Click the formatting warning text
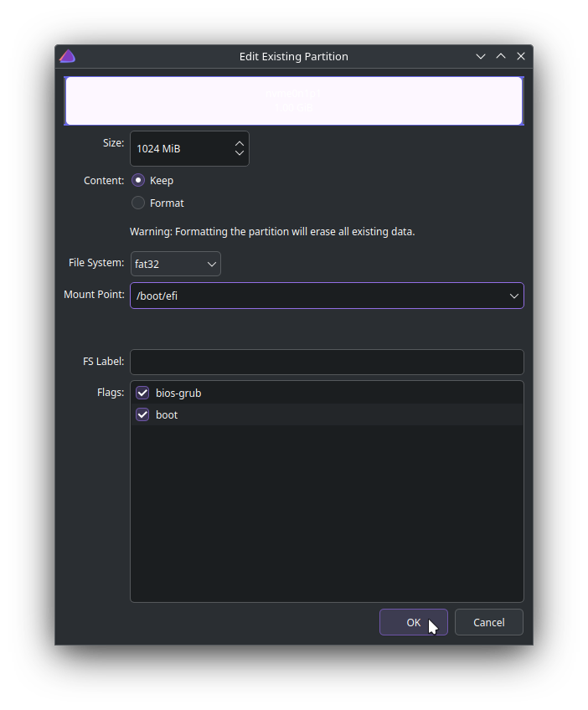The height and width of the screenshot is (710, 588). (x=272, y=232)
